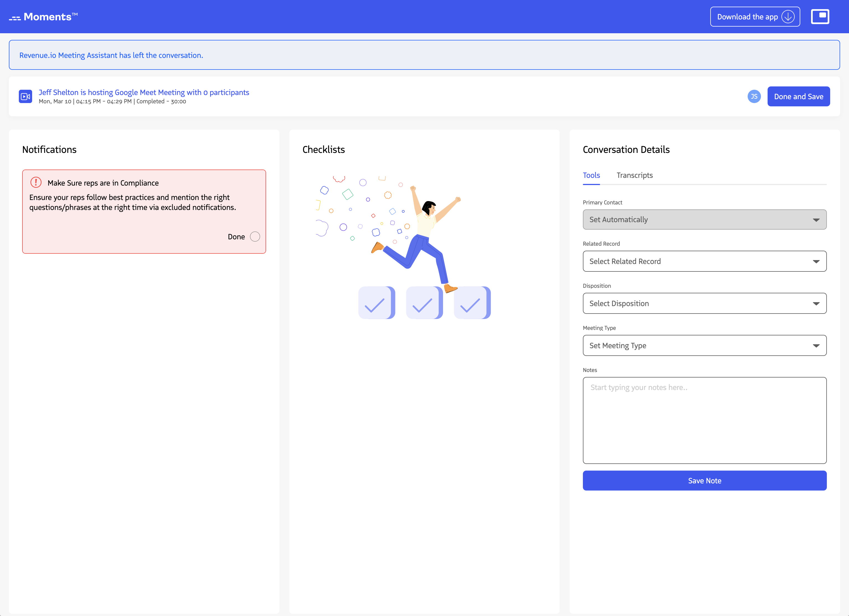Switch to the Transcripts tab
This screenshot has width=849, height=616.
634,175
